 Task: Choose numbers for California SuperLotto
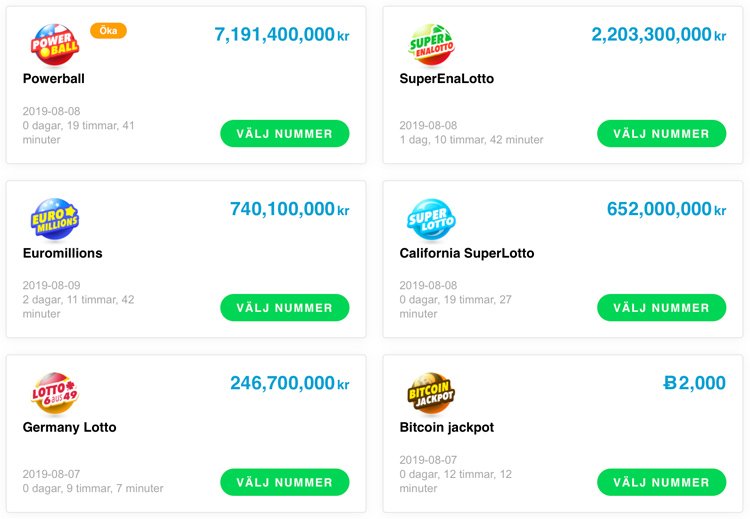coord(661,308)
